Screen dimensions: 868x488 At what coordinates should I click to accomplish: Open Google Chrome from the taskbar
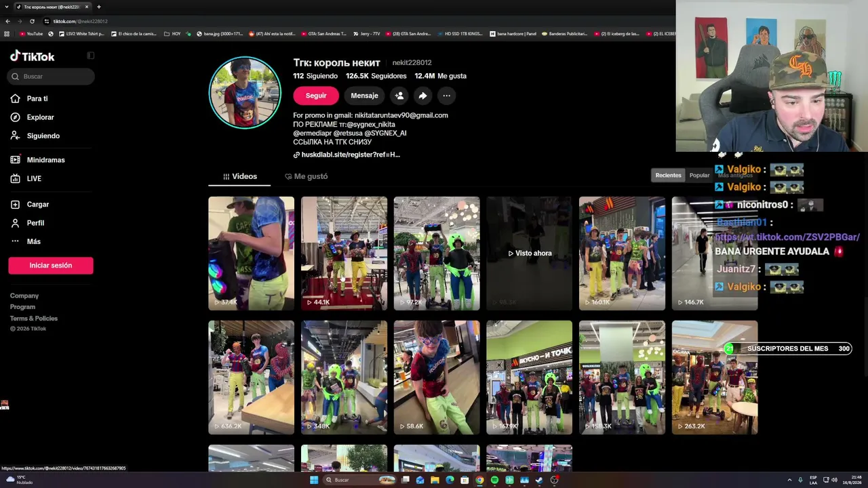click(x=479, y=480)
